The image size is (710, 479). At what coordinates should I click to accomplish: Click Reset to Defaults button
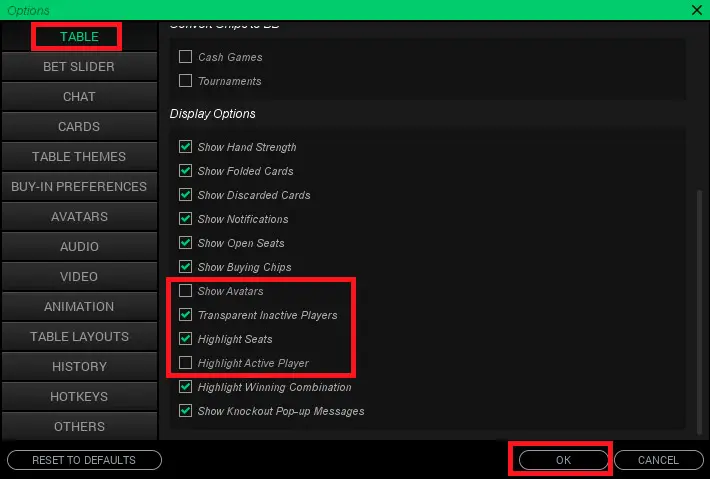[84, 460]
